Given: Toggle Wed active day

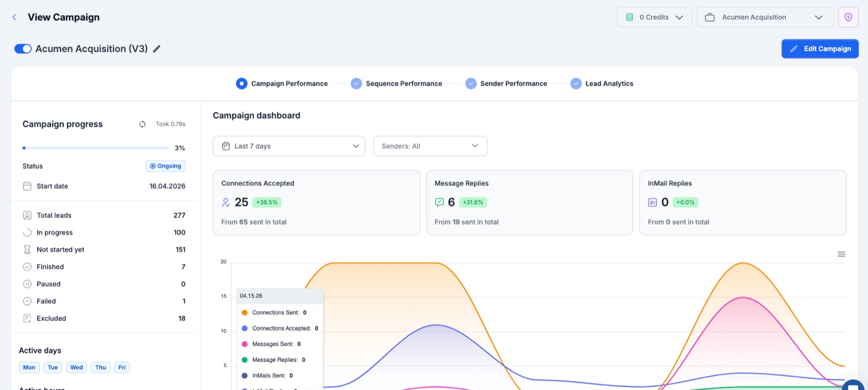Looking at the screenshot, I should [x=76, y=367].
